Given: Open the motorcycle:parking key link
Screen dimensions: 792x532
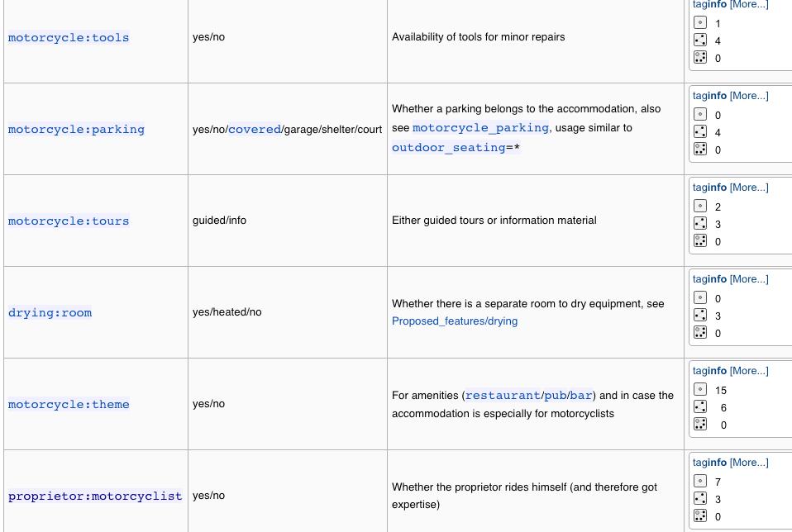Looking at the screenshot, I should pos(76,129).
